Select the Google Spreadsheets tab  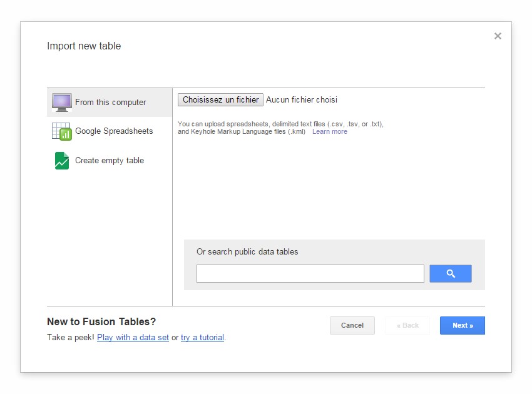(x=110, y=131)
